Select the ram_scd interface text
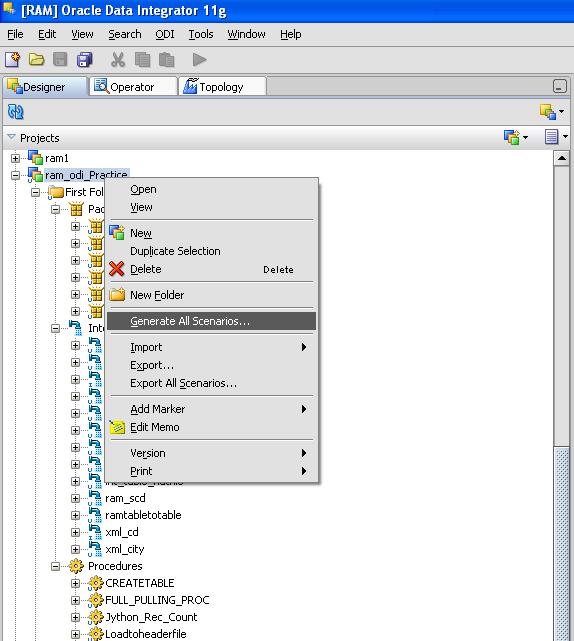The image size is (574, 641). (x=125, y=498)
